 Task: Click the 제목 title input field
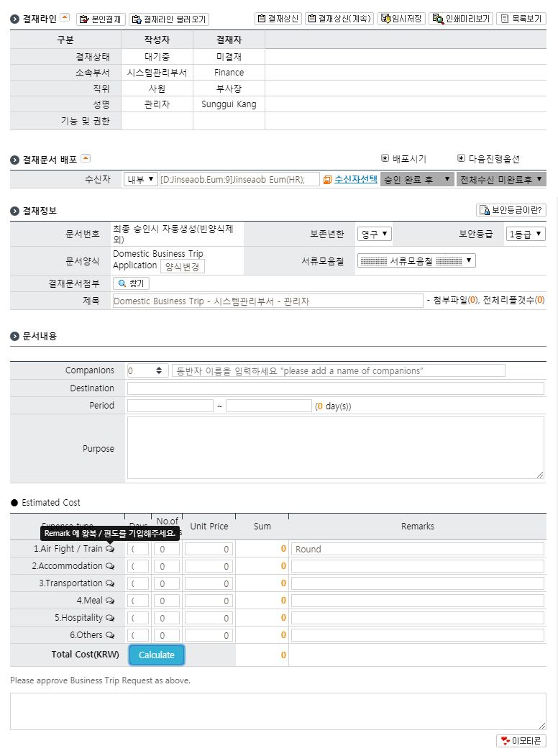point(268,301)
